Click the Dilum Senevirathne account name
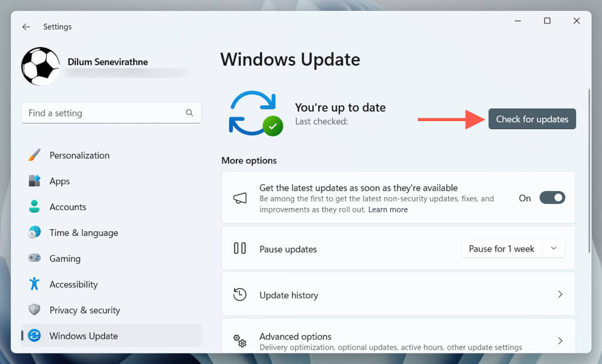The image size is (602, 364). tap(108, 62)
